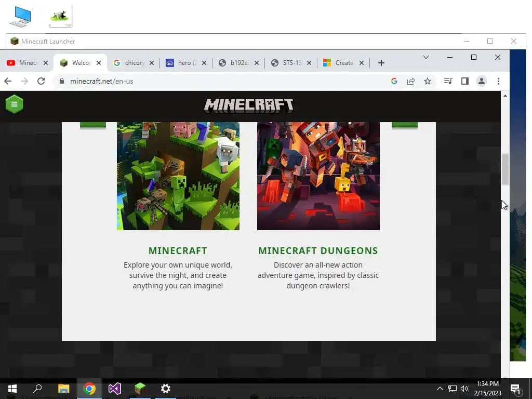Open the volume control in system tray

pyautogui.click(x=464, y=389)
